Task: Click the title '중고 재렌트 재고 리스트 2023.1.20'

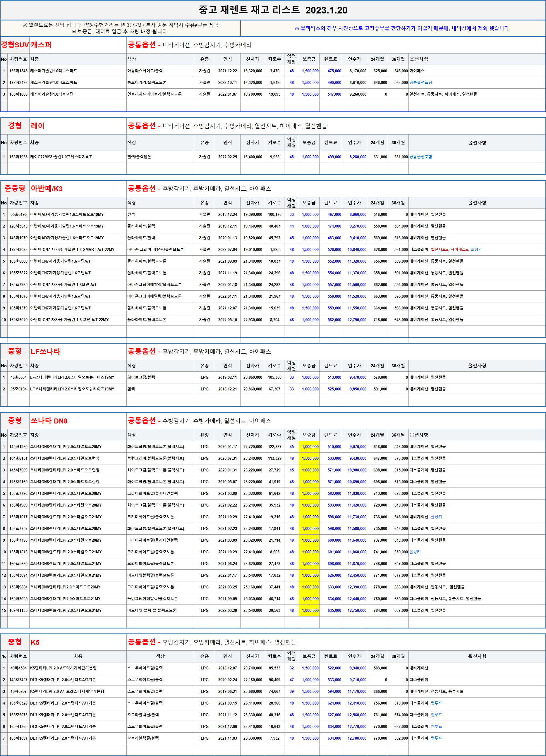Action: tap(273, 10)
